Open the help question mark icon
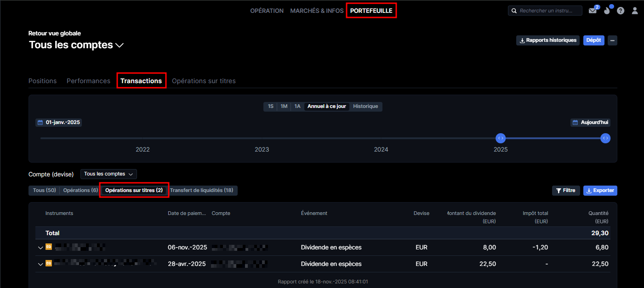The width and height of the screenshot is (644, 288). [621, 11]
